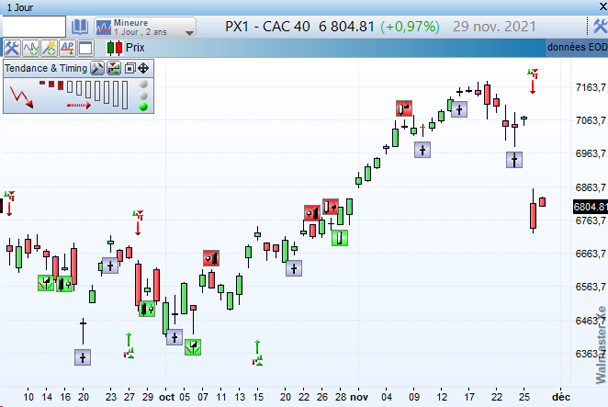This screenshot has width=608, height=407.
Task: Click the Tendance & Timing restore window icon
Action: 130,69
